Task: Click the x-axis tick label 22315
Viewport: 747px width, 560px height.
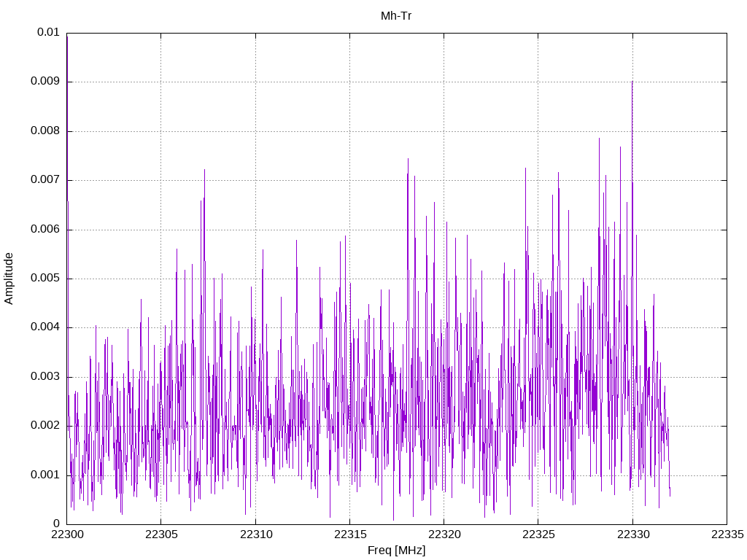Action: coord(350,534)
